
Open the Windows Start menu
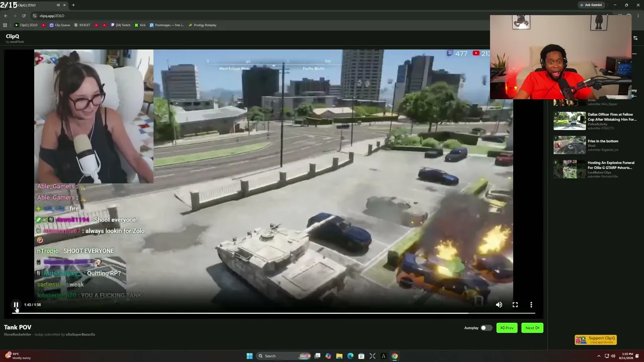click(249, 356)
